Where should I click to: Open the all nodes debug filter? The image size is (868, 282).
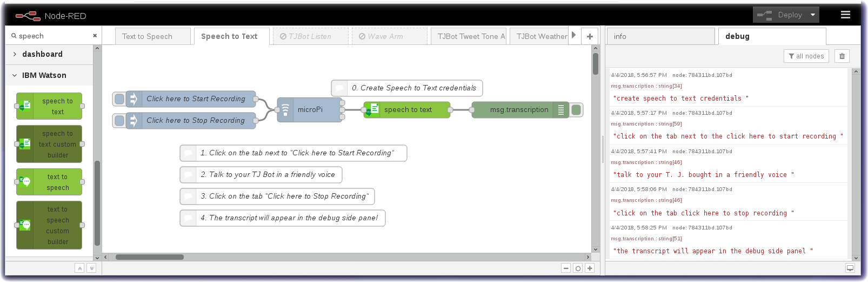[x=806, y=56]
